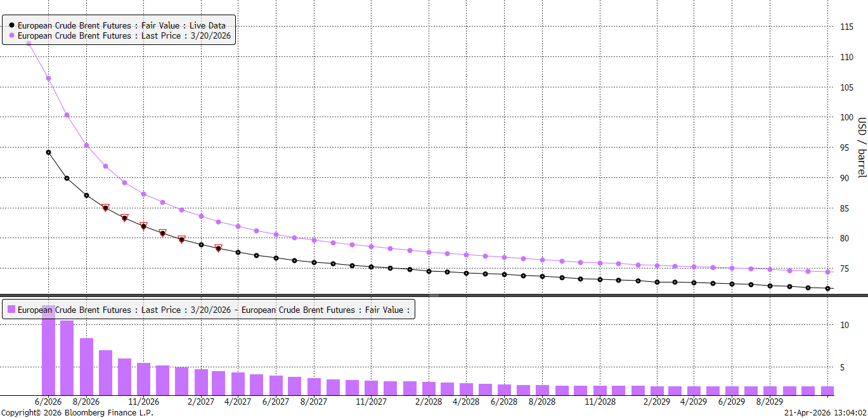
Task: Click the purple Last Price point at 8/2026
Action: point(86,145)
